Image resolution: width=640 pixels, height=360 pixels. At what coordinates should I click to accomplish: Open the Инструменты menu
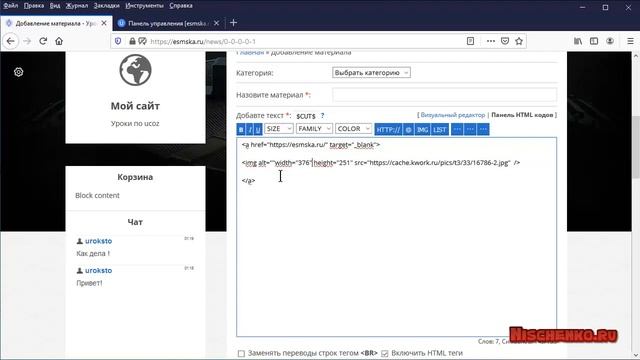pyautogui.click(x=144, y=6)
